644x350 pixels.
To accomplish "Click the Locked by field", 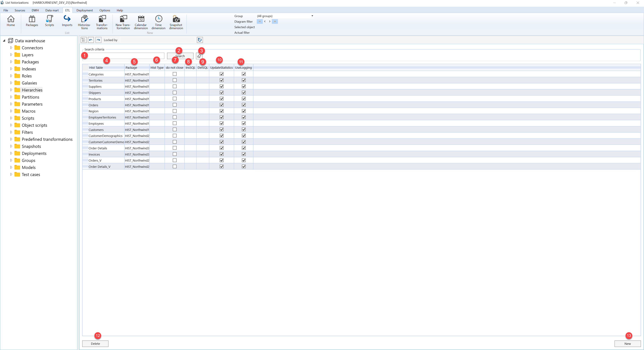I will (x=157, y=40).
